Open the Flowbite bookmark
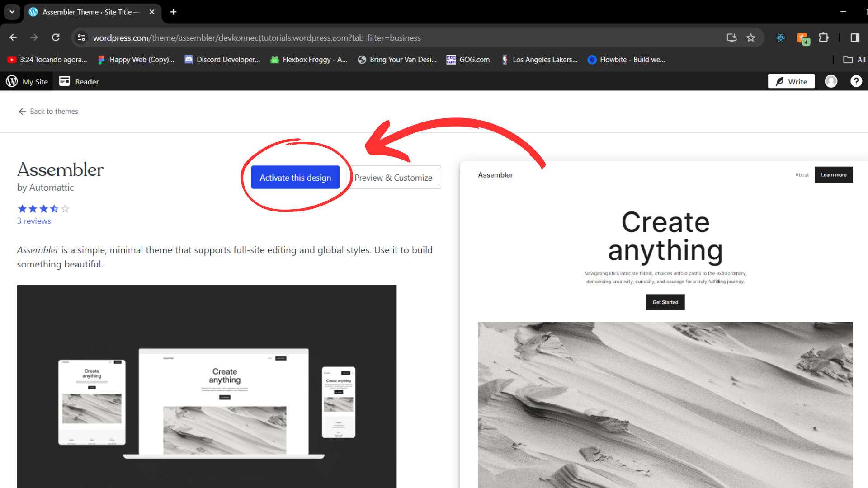 (x=627, y=60)
